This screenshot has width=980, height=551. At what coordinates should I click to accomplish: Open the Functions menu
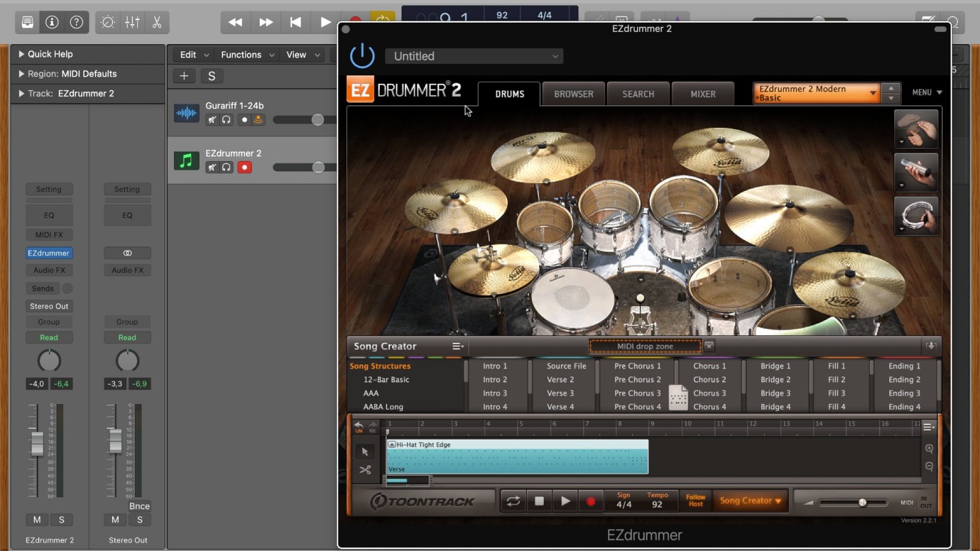coord(247,54)
